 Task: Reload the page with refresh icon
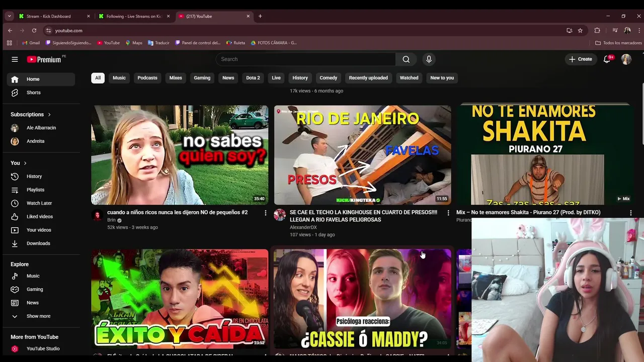pyautogui.click(x=34, y=30)
